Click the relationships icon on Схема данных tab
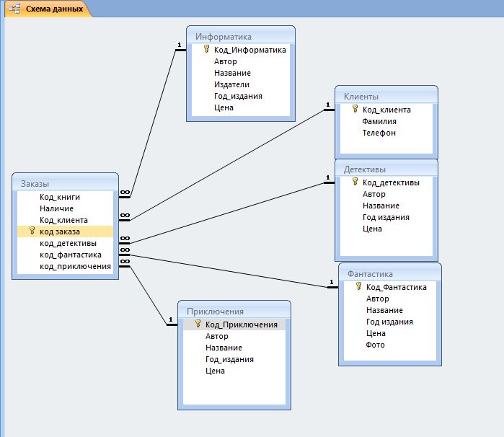Screen dimensions: 504x437 click(14, 9)
